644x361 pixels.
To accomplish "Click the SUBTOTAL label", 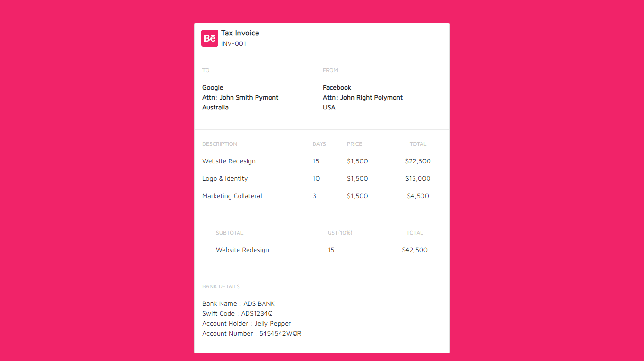I will [x=230, y=233].
